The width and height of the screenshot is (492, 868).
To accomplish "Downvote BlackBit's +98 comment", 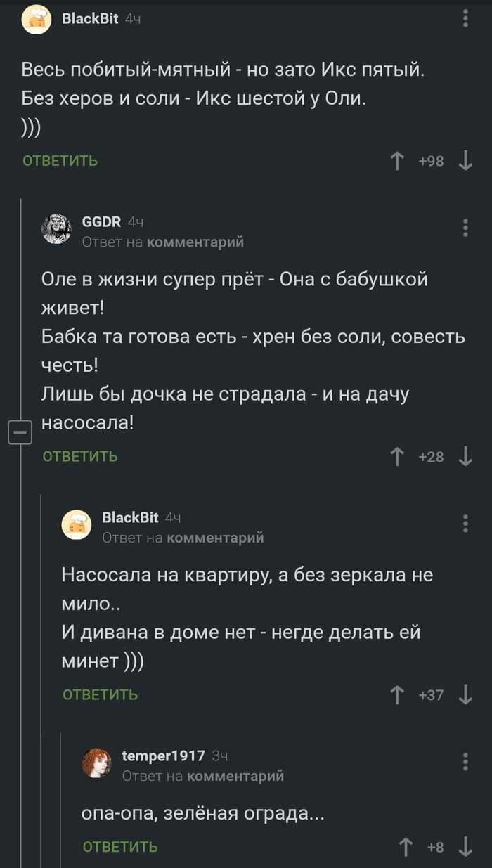I will (465, 162).
